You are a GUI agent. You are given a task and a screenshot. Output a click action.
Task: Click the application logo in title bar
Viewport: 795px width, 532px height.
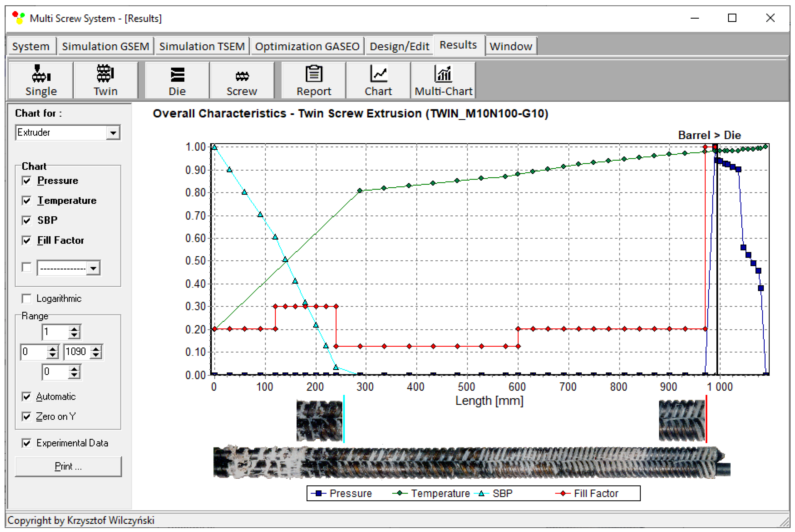[x=18, y=18]
